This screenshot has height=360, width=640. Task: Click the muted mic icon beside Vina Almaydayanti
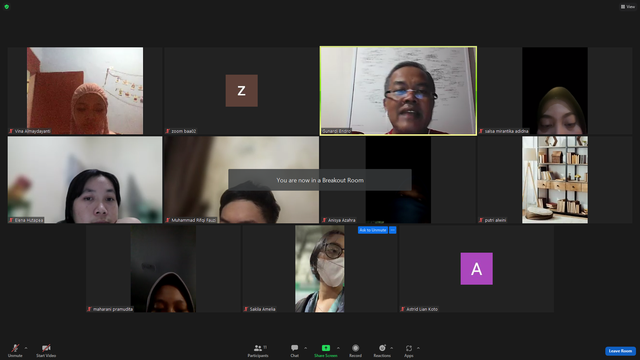(11, 131)
